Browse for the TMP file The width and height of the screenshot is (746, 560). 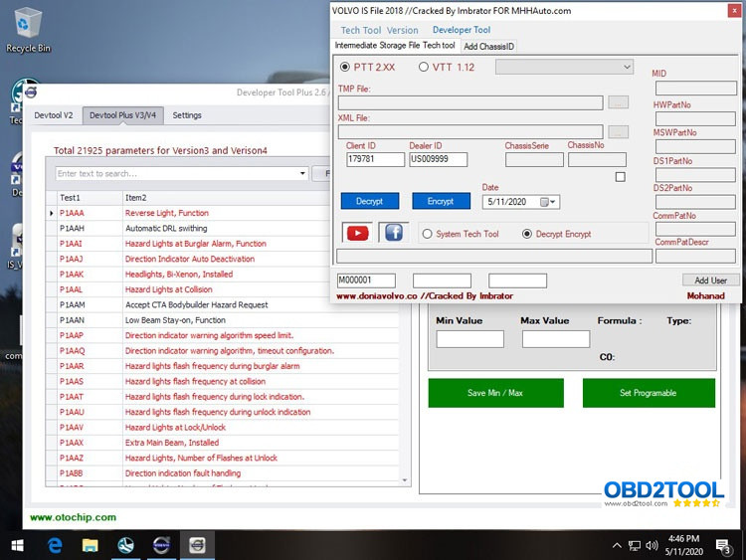tap(618, 102)
